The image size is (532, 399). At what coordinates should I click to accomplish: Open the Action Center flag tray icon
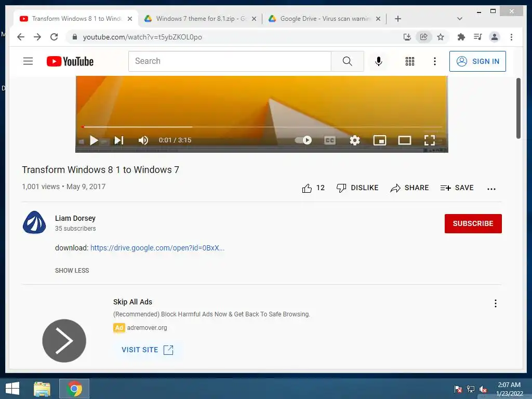[458, 389]
